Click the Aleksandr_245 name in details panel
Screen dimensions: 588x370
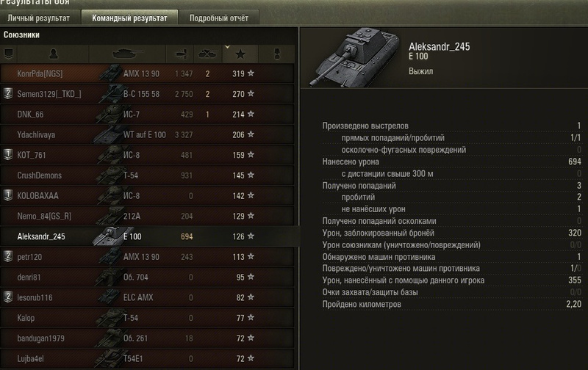(x=439, y=46)
